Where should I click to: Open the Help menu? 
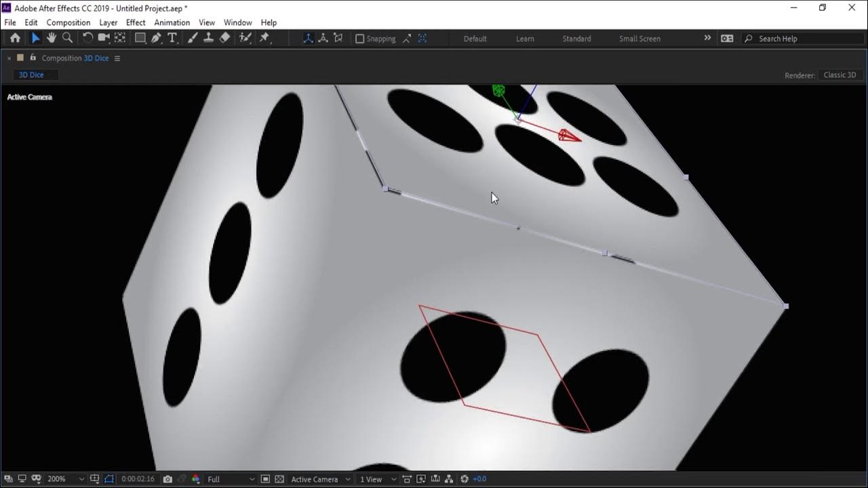click(269, 22)
